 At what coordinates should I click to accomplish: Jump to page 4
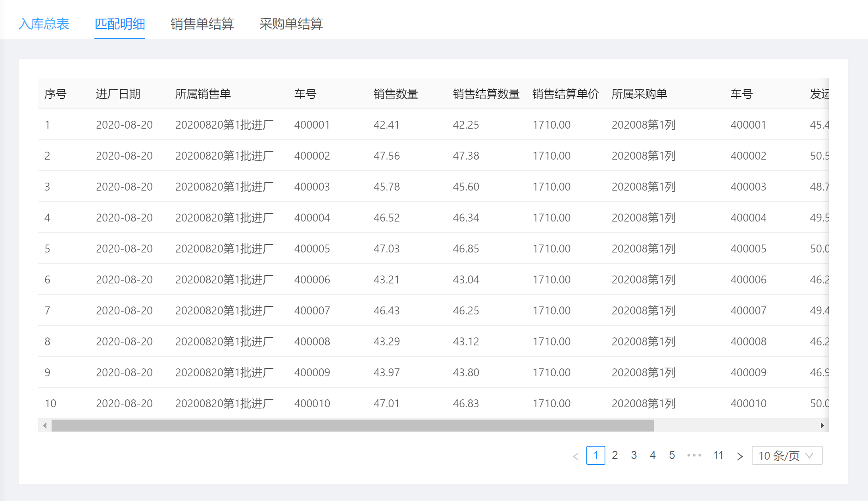coord(653,455)
